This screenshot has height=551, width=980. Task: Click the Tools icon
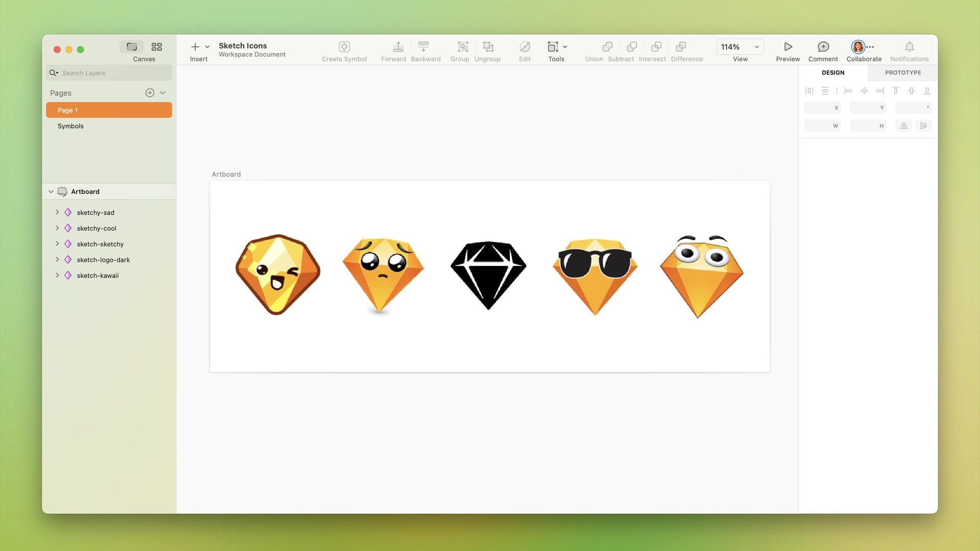(x=553, y=47)
